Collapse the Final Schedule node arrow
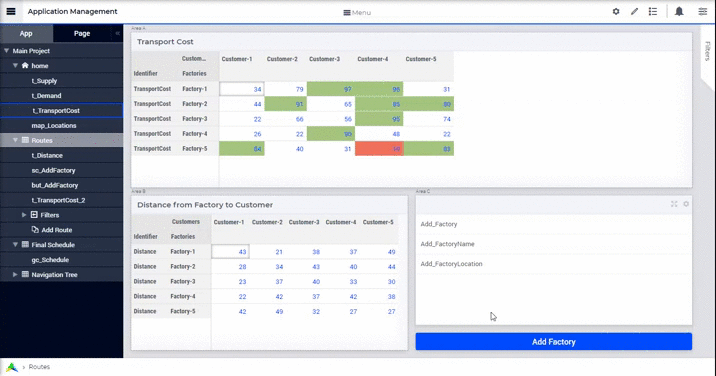This screenshot has width=716, height=376. point(15,244)
